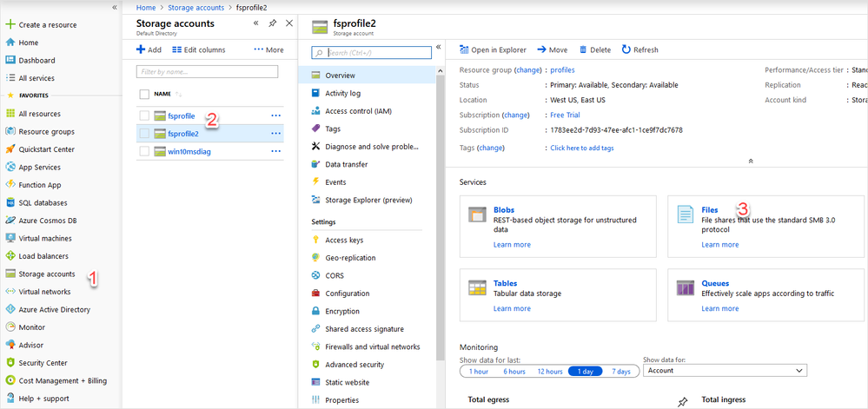Check the box next to fsprofile2
This screenshot has height=409, width=868.
coord(144,134)
